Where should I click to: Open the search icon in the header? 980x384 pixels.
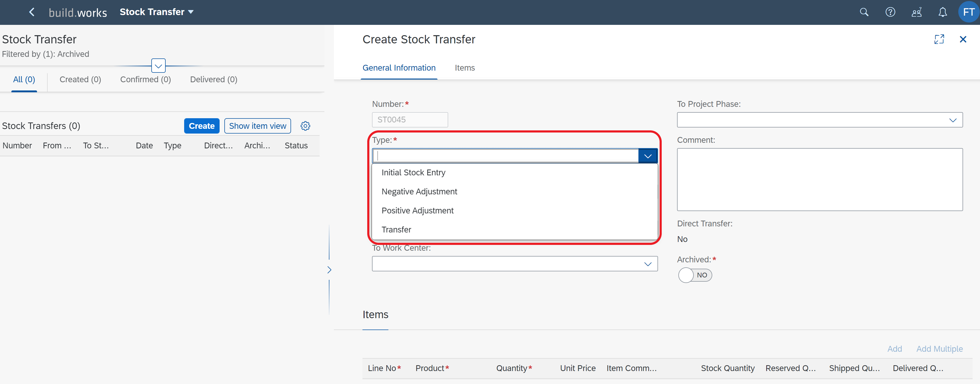(864, 12)
